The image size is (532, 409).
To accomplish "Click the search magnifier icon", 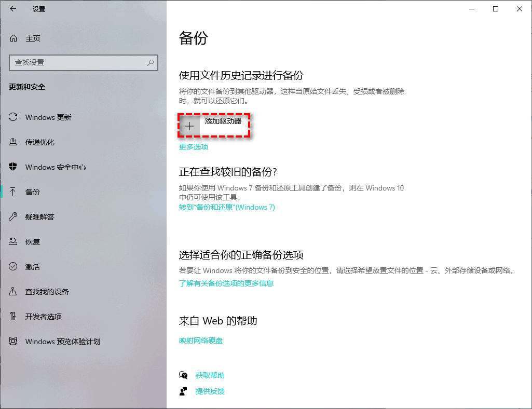I will click(151, 62).
